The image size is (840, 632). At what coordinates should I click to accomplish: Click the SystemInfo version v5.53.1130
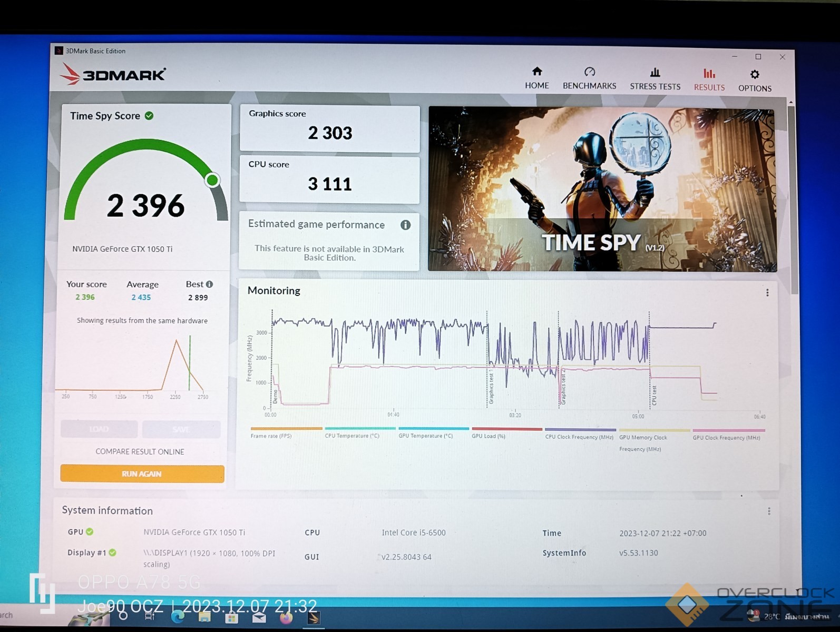click(639, 553)
